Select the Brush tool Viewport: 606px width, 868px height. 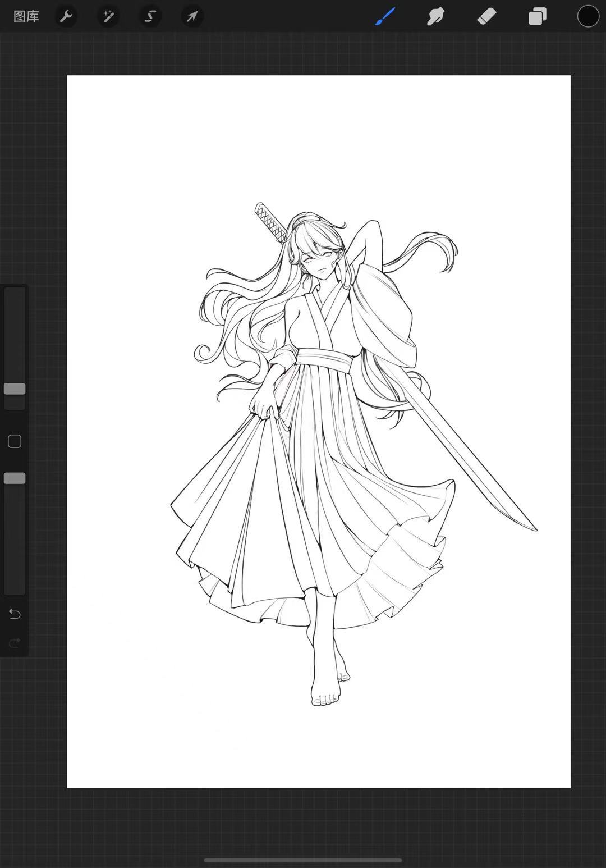(x=385, y=16)
